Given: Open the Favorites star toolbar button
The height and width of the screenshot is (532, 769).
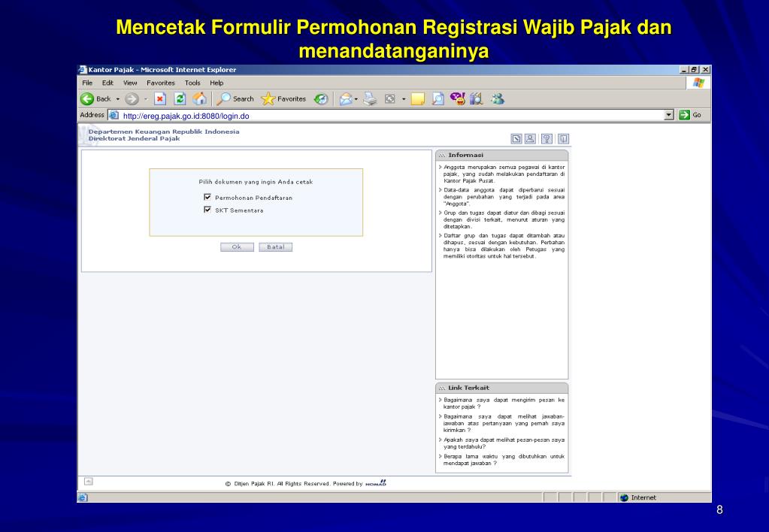Looking at the screenshot, I should tap(283, 99).
